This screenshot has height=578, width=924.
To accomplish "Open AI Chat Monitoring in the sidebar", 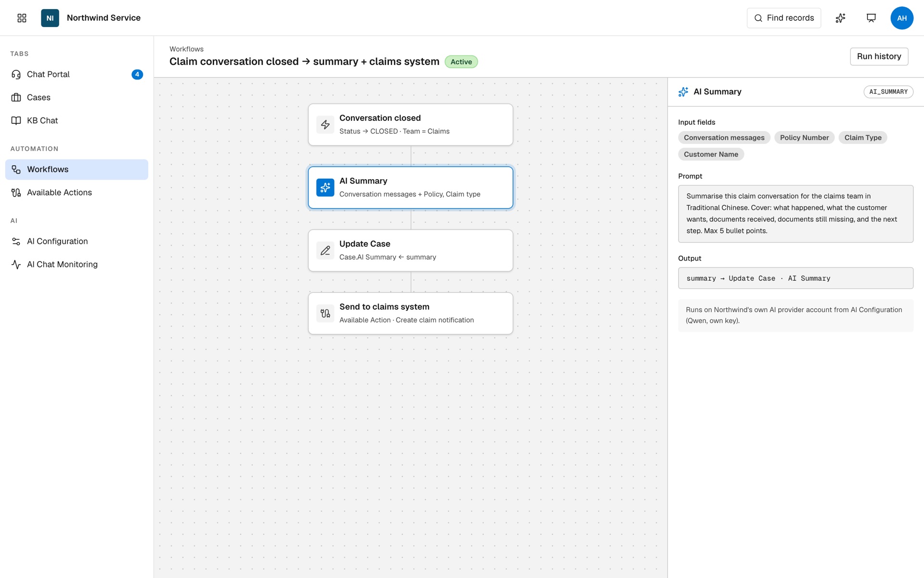I will (x=77, y=264).
